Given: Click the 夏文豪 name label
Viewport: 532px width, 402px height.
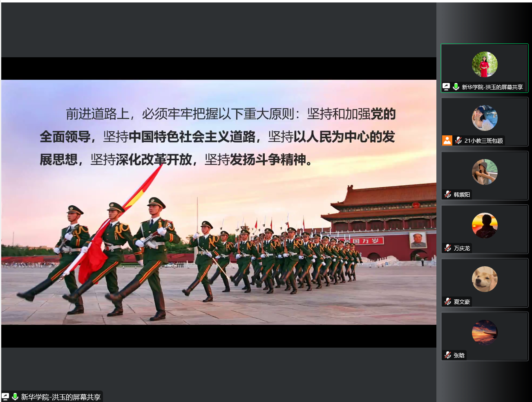Looking at the screenshot, I should point(462,302).
